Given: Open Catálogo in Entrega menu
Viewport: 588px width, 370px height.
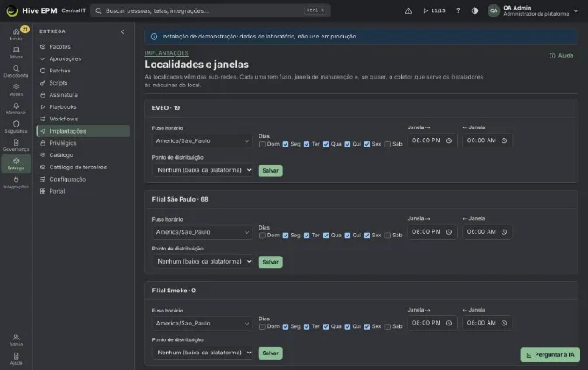Looking at the screenshot, I should coord(83,155).
